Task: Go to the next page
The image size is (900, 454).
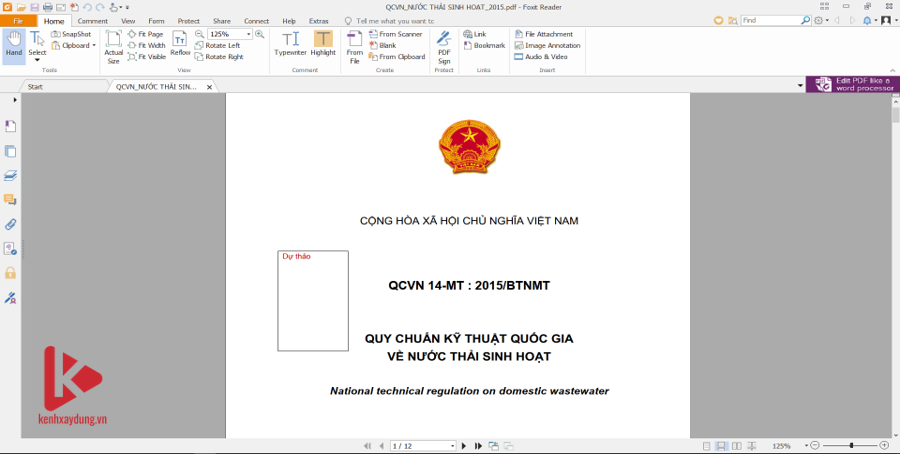Action: coord(464,445)
